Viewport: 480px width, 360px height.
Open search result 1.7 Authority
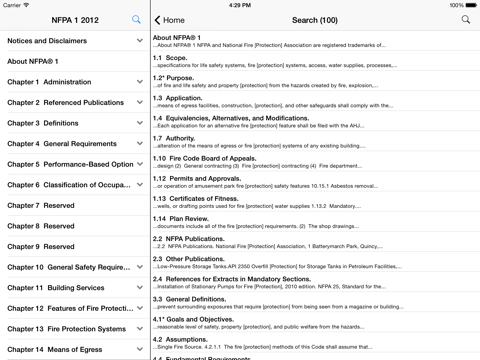315,142
